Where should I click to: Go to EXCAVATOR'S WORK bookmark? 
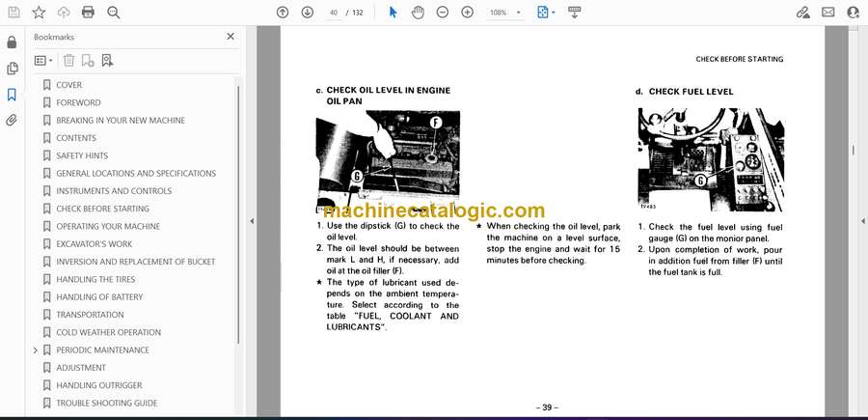95,244
